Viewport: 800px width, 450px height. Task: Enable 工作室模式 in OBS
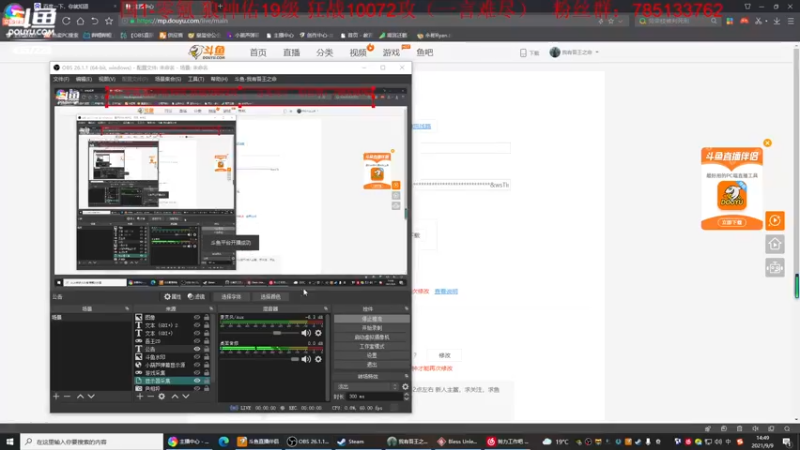pos(371,346)
